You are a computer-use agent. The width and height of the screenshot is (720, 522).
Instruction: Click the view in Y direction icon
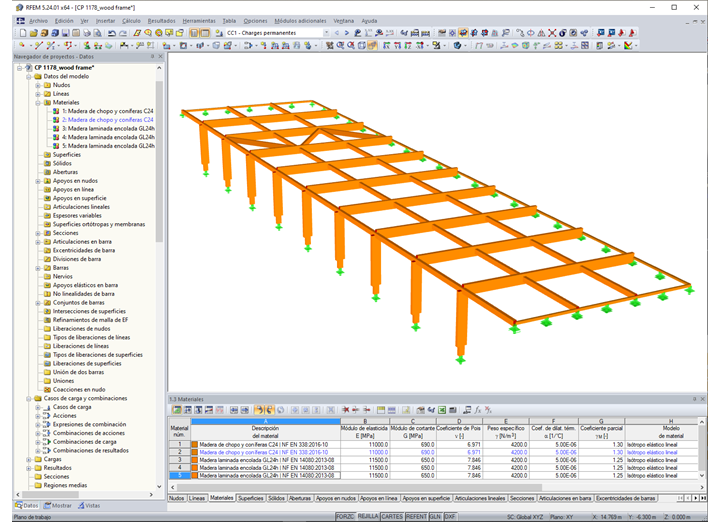[397, 45]
